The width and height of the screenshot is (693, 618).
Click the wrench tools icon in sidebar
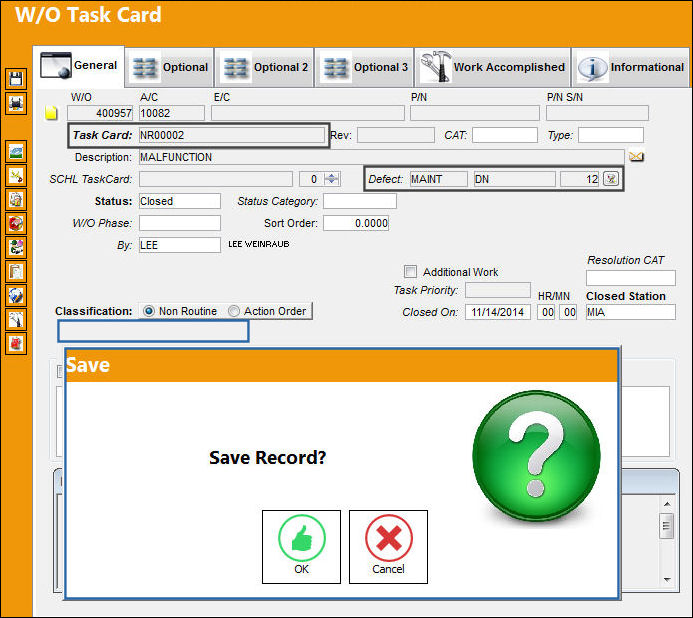pos(16,320)
